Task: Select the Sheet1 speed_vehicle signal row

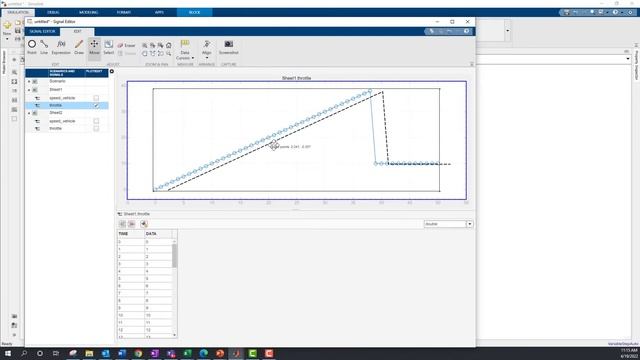Action: [x=67, y=98]
